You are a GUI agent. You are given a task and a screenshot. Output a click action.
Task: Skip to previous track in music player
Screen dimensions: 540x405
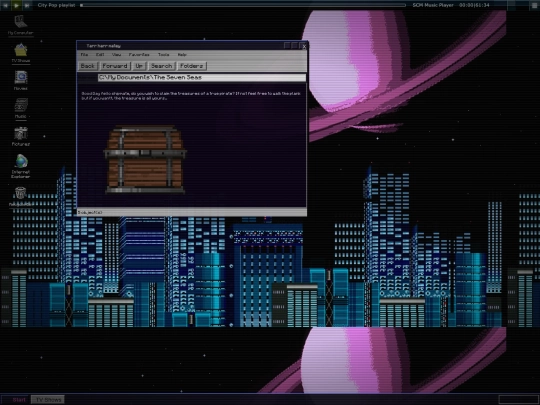[x=6, y=5]
